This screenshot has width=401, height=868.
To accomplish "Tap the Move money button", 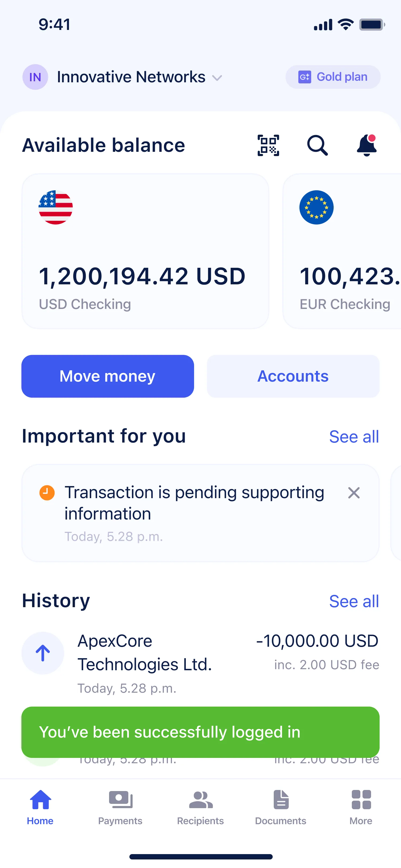I will [x=107, y=376].
